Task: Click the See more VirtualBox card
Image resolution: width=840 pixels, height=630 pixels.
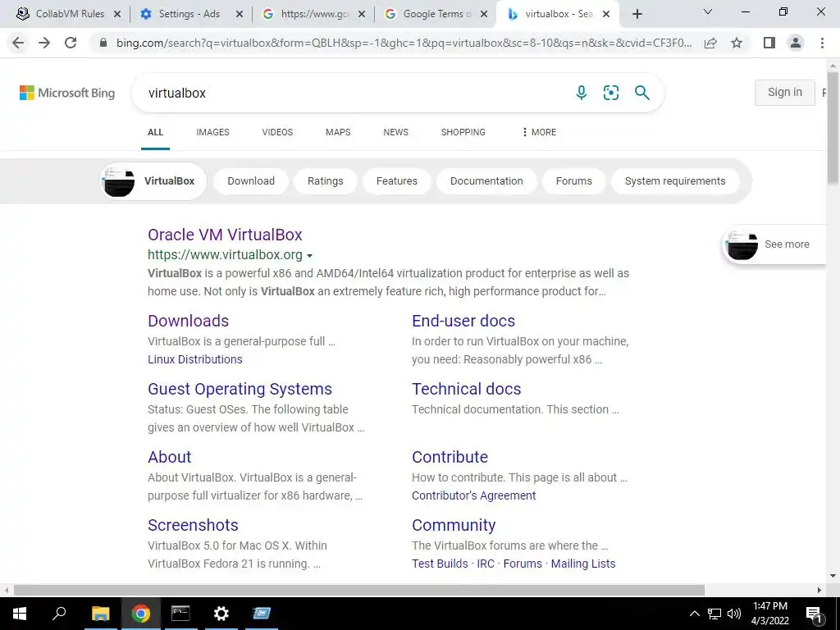Action: tap(774, 244)
